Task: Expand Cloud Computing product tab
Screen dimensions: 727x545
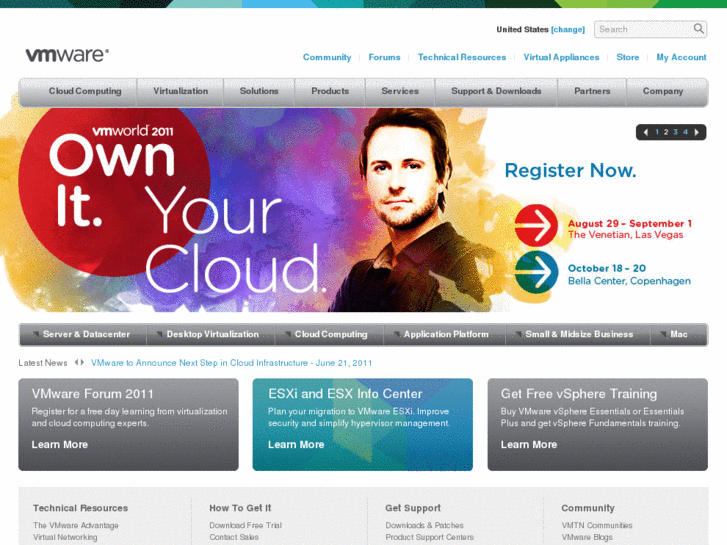Action: 329,334
